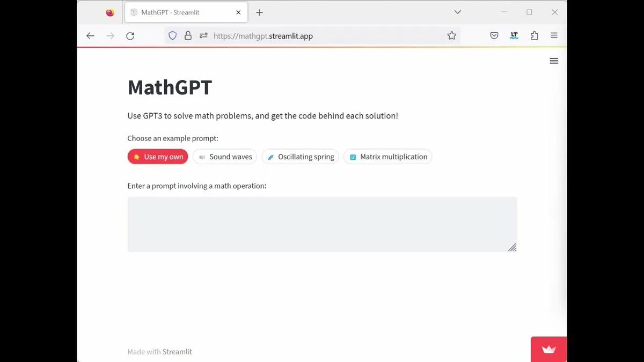This screenshot has width=644, height=362.
Task: Reload the MathGPT page
Action: 130,36
